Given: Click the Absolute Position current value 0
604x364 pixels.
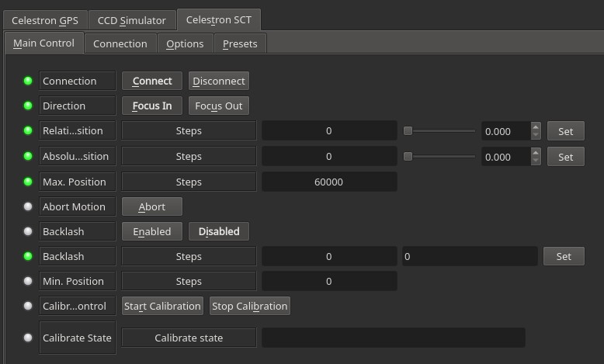Looking at the screenshot, I should pyautogui.click(x=329, y=156).
